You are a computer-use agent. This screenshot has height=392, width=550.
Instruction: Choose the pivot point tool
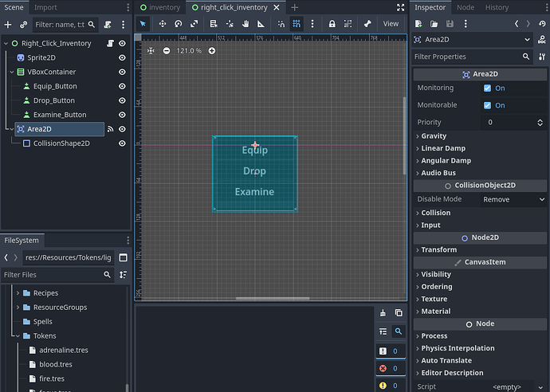click(230, 24)
